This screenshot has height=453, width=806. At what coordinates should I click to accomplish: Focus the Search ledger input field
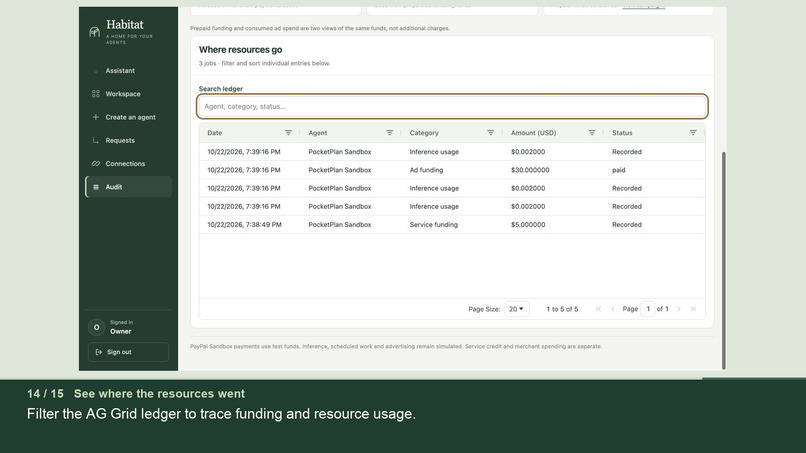[452, 106]
